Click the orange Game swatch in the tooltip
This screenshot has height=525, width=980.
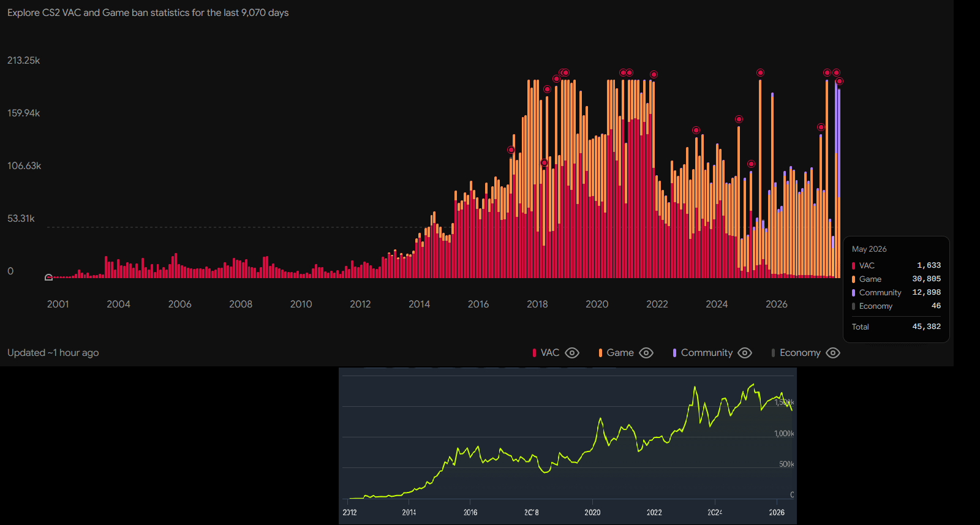(x=853, y=279)
